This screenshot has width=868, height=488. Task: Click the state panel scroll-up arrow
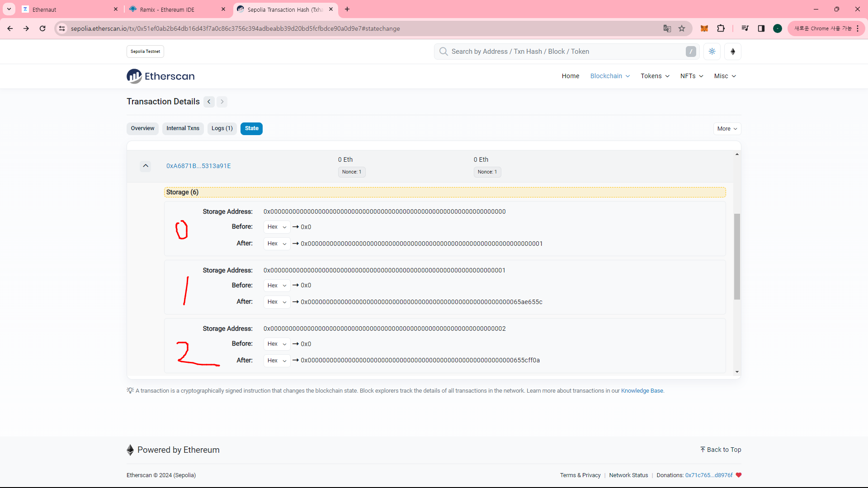(x=737, y=155)
